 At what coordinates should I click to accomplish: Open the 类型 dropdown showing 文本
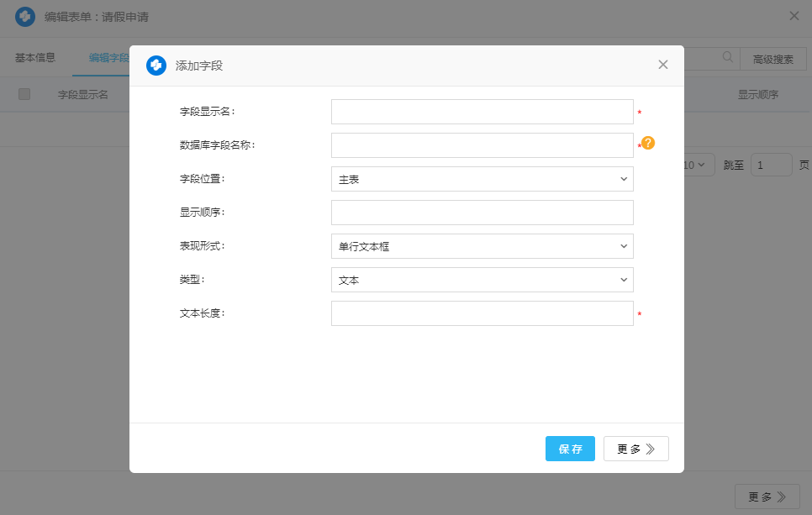pyautogui.click(x=482, y=280)
